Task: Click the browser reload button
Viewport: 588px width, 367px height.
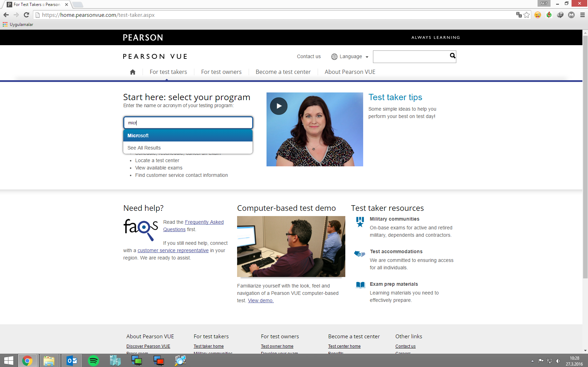Action: 26,15
